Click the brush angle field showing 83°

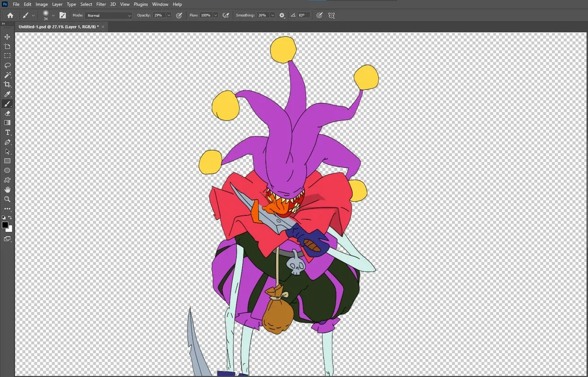coord(303,15)
